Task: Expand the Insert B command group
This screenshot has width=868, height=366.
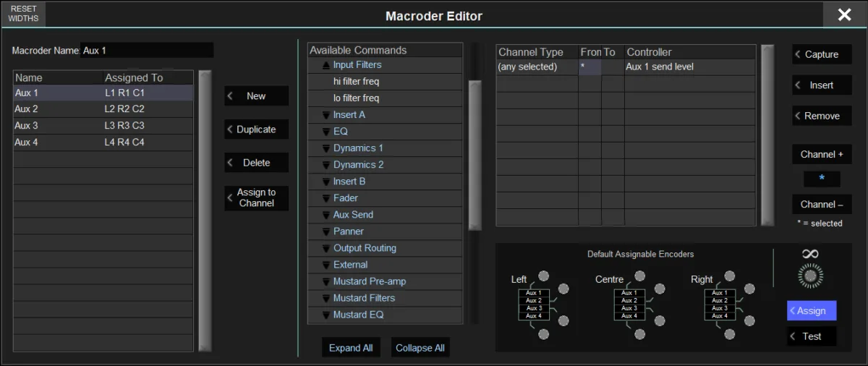Action: (x=326, y=182)
